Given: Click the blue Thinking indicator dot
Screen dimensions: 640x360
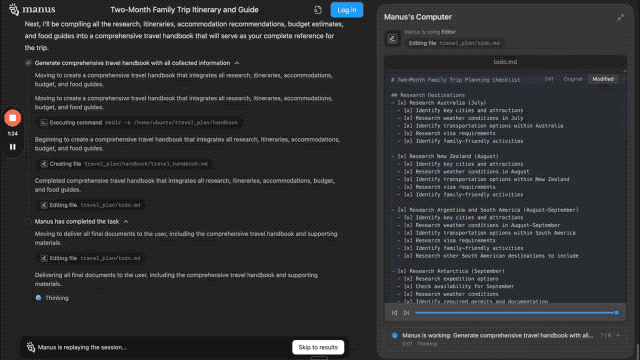Looking at the screenshot, I should pos(38,298).
